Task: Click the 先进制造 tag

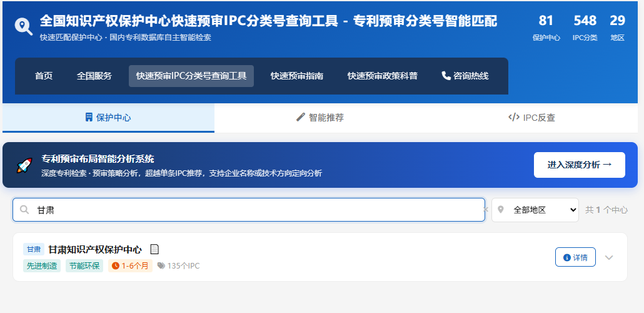Action: click(42, 265)
